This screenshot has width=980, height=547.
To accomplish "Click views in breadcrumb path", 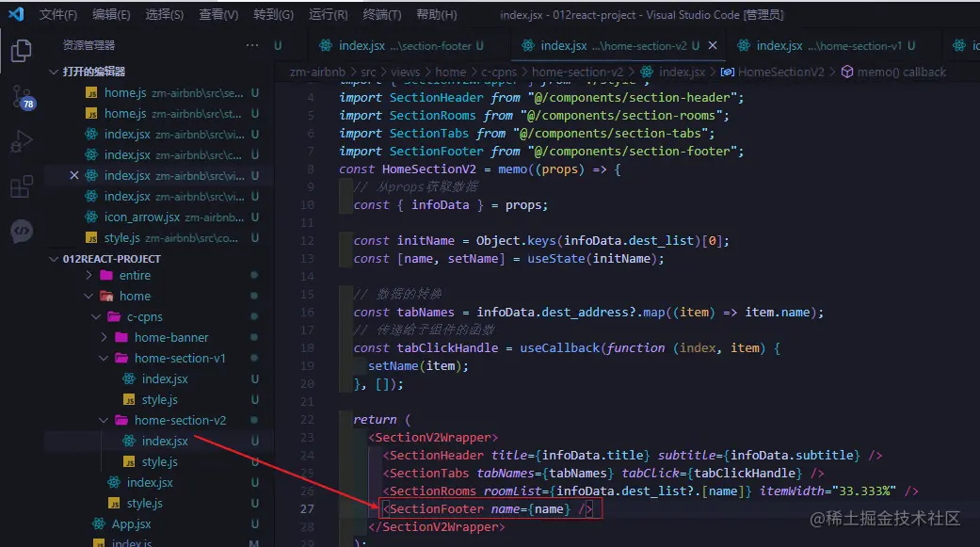I will coord(406,72).
